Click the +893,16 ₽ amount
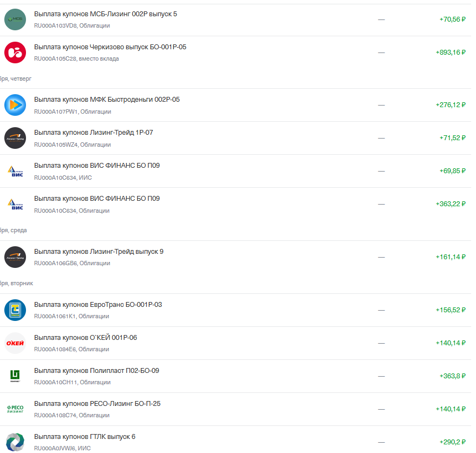476x453 pixels. tap(451, 52)
